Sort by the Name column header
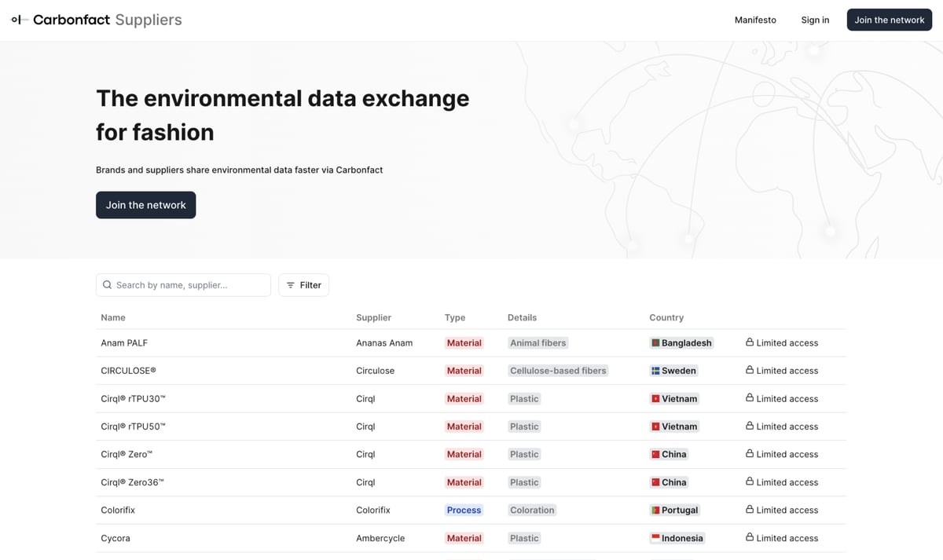The image size is (943, 560). tap(112, 317)
